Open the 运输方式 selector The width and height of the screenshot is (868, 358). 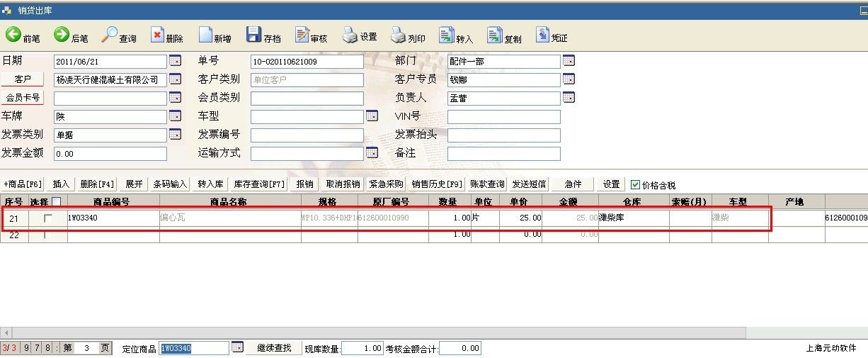coord(372,152)
